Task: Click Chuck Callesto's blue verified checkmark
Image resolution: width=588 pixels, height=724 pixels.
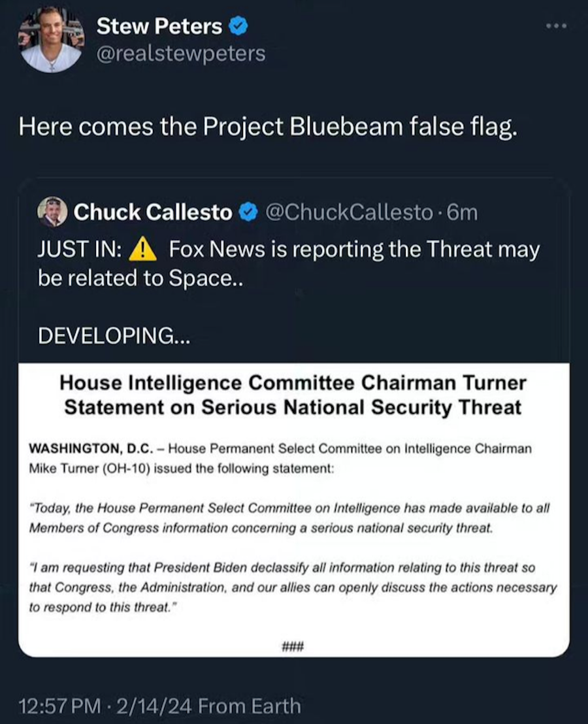Action: 248,212
